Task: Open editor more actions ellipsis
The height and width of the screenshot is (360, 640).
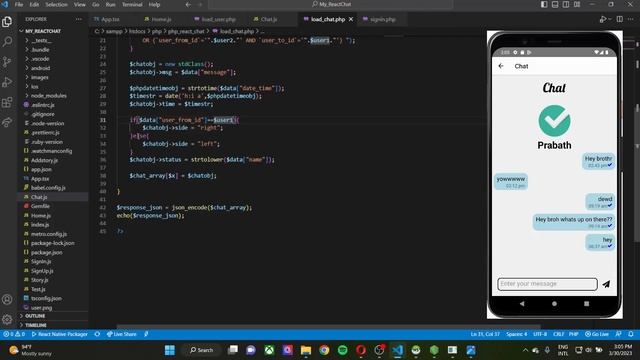Action: pos(631,19)
